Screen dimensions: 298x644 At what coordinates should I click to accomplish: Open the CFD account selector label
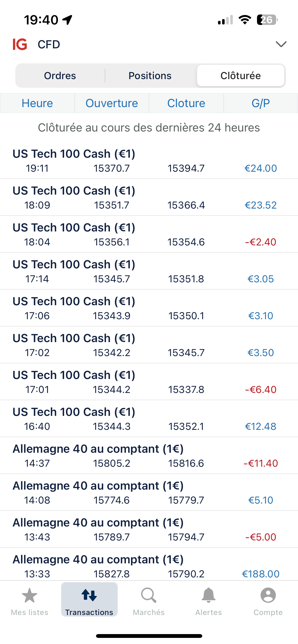coord(49,45)
